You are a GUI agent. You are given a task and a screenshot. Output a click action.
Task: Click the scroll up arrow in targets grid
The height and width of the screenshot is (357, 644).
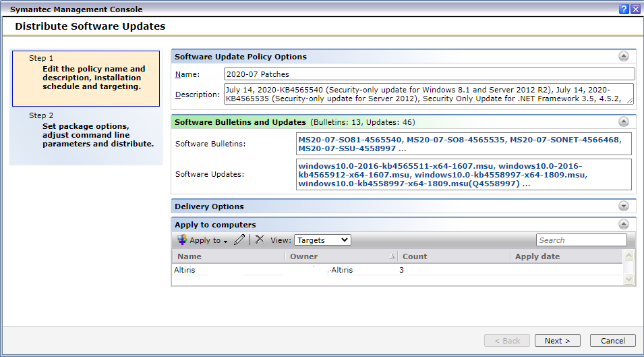[x=628, y=256]
